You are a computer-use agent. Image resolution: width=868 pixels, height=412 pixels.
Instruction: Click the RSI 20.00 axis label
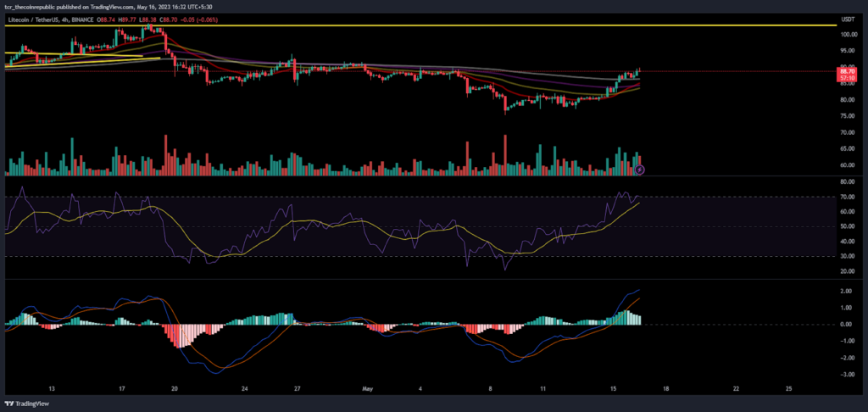tap(847, 271)
